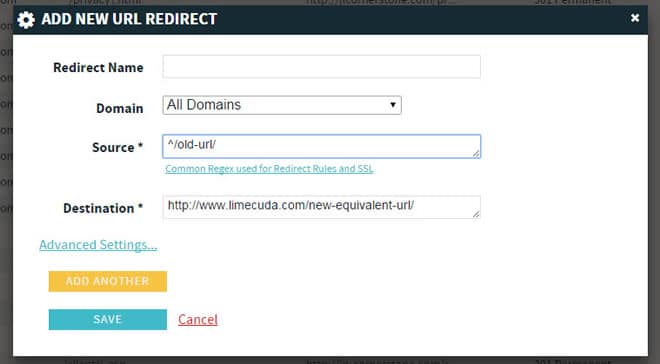The height and width of the screenshot is (364, 660).
Task: Click the Domain label
Action: (120, 108)
